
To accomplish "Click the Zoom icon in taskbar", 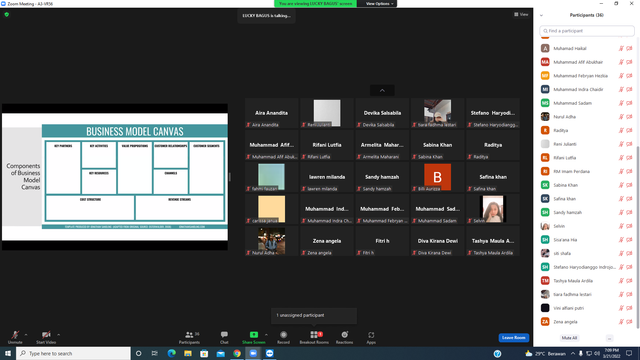I will point(253,353).
